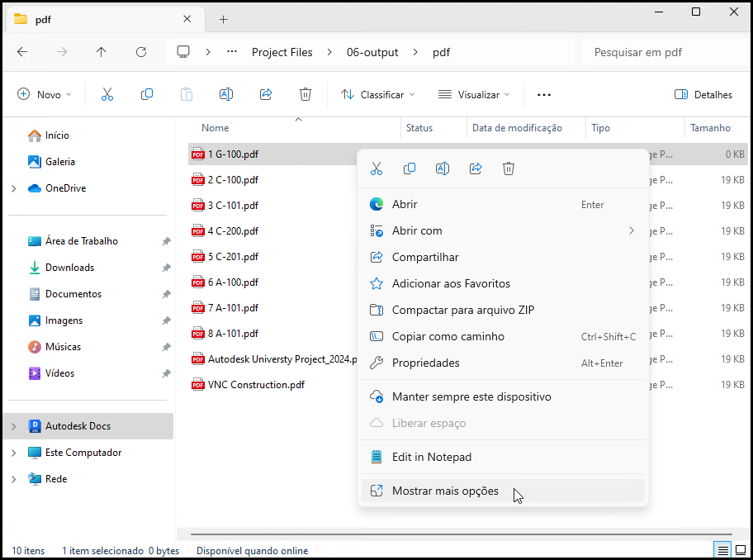The image size is (753, 560).
Task: Switch to large thumbnails view icon
Action: [x=741, y=550]
